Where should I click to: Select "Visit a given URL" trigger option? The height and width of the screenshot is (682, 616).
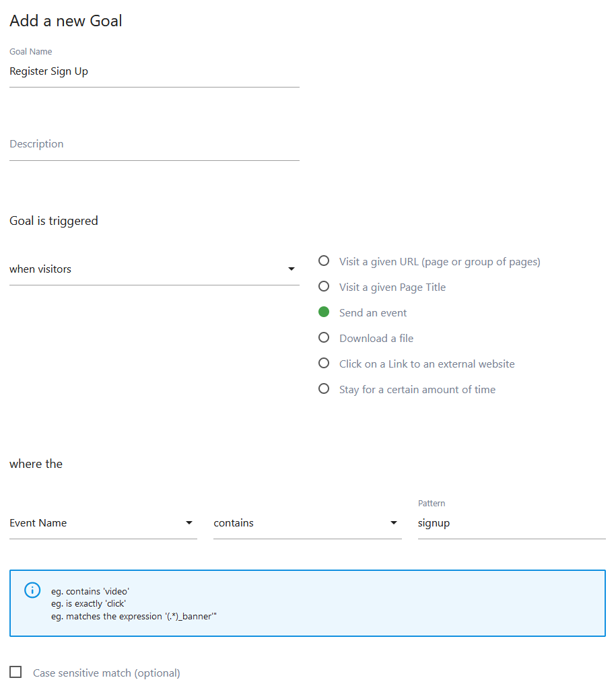point(324,261)
